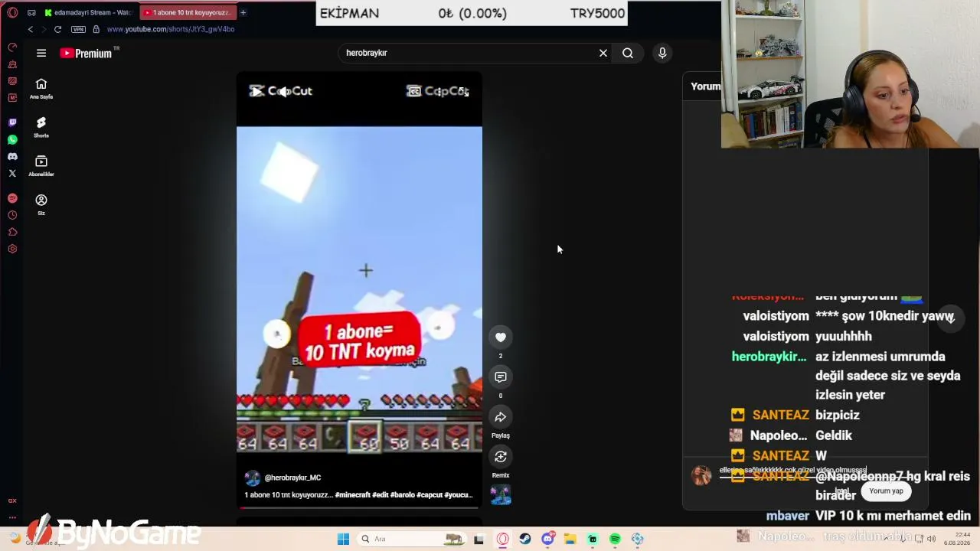Click the Yorum yap comment button
The height and width of the screenshot is (551, 980).
click(886, 491)
